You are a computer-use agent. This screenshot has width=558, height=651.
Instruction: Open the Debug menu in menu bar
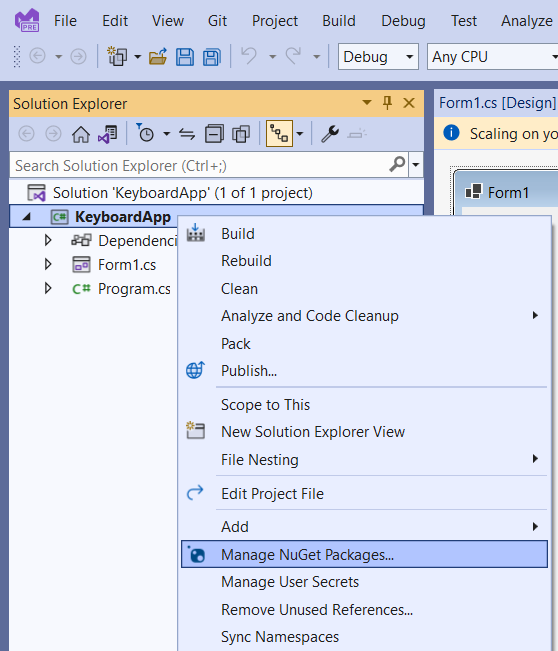[403, 21]
